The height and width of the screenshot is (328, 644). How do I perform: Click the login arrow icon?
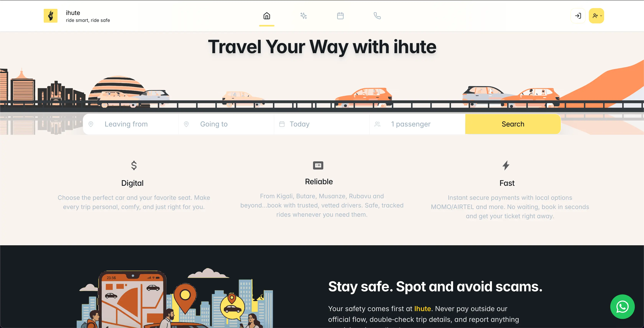coord(578,16)
